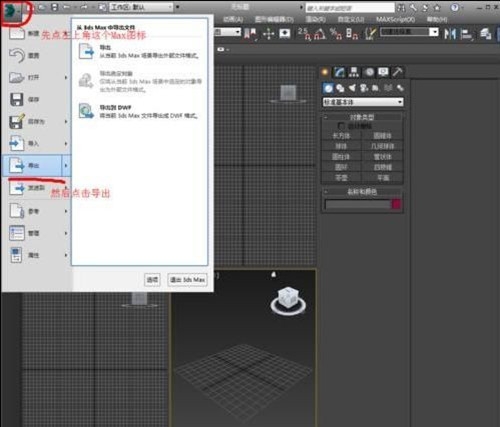
Task: Click the binoculars search icon in the title bar
Action: pos(401,7)
